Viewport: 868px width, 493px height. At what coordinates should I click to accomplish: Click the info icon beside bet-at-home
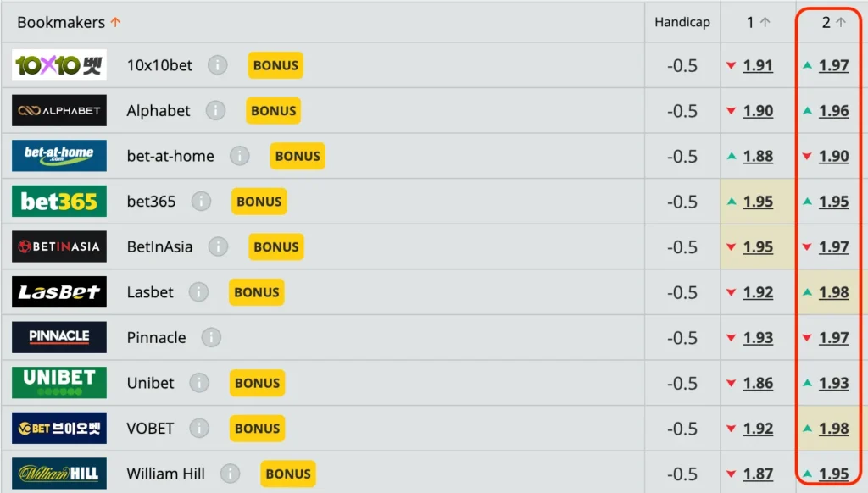tap(240, 156)
